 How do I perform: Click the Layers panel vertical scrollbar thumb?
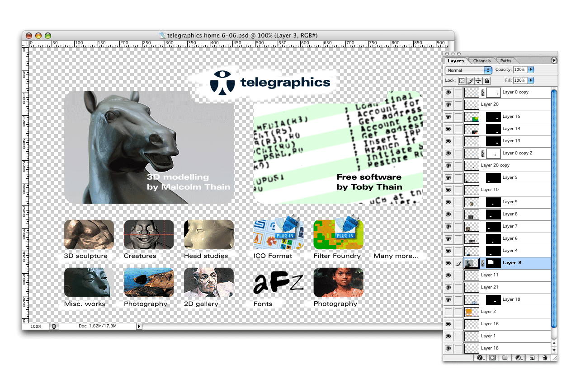554,209
